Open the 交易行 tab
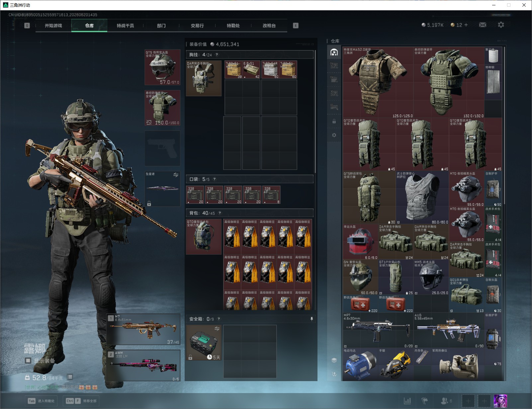Image resolution: width=532 pixels, height=409 pixels. point(197,26)
